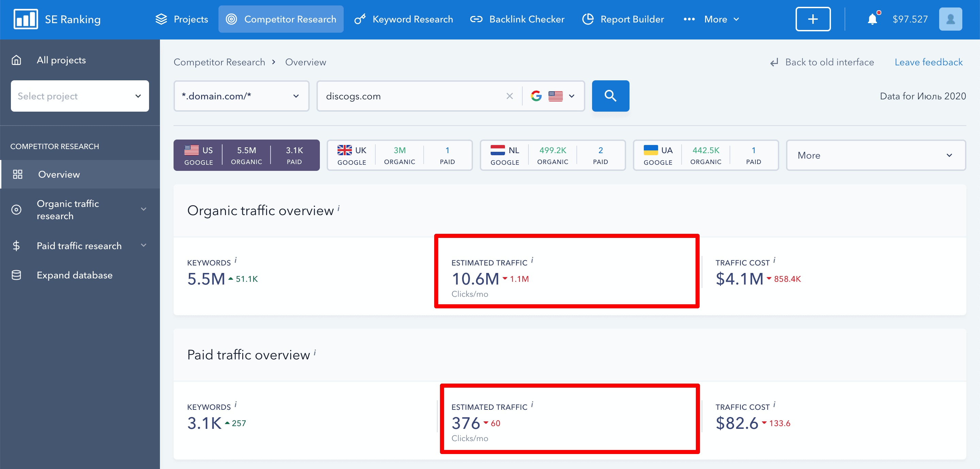Select Overview in the sidebar
Viewport: 980px width, 469px height.
click(x=80, y=174)
